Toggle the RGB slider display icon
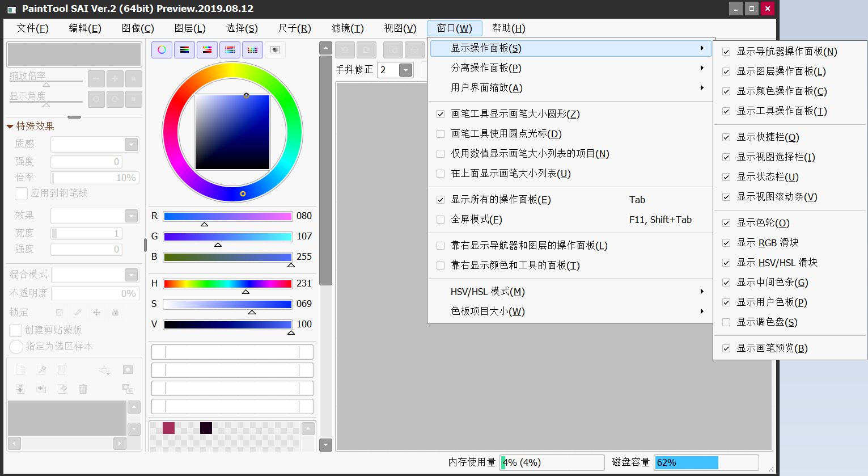The height and width of the screenshot is (476, 868). pos(184,50)
